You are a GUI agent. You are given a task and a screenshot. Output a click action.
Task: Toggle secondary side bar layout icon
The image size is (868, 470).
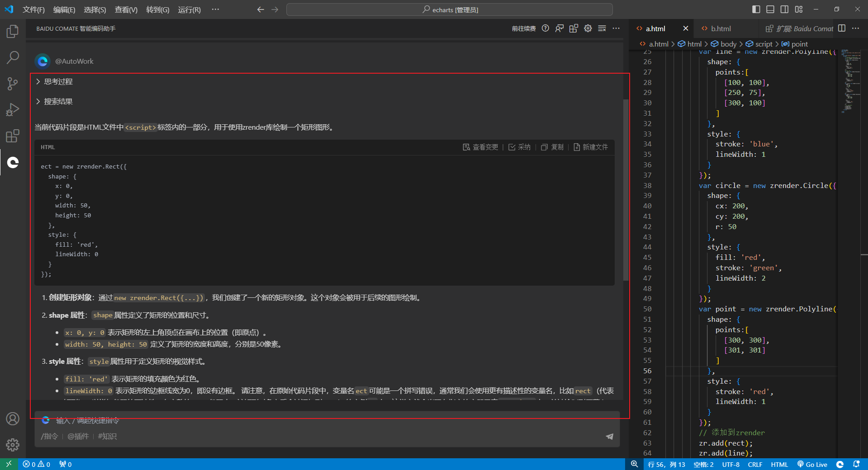784,9
